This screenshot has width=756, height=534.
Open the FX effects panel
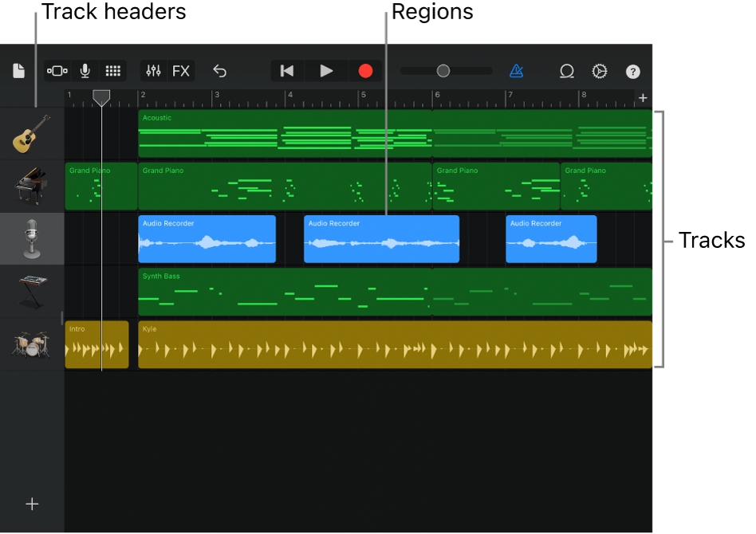pyautogui.click(x=181, y=71)
